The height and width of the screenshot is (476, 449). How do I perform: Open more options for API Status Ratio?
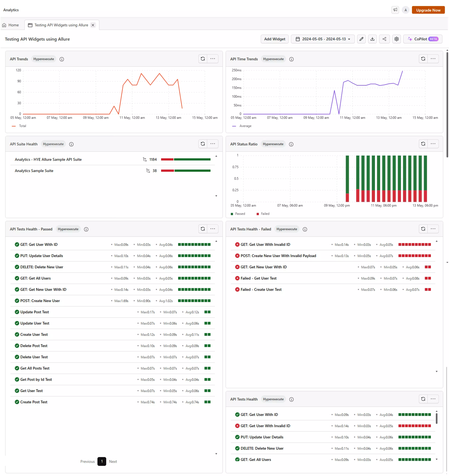point(433,144)
